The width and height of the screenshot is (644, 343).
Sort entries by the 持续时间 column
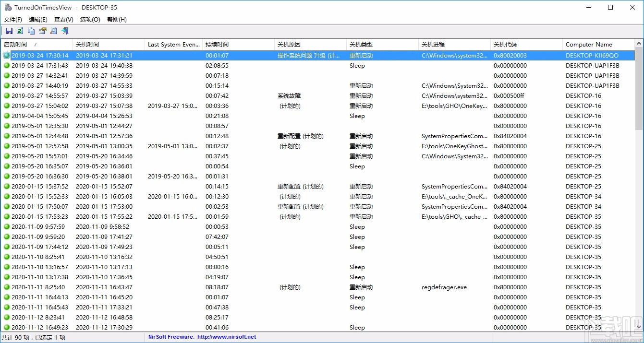point(217,44)
